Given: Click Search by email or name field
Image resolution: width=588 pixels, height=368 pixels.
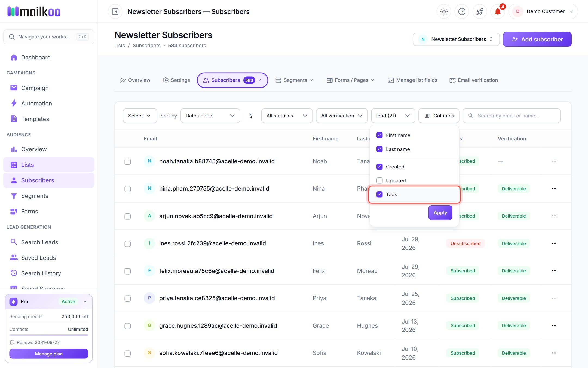Looking at the screenshot, I should 512,116.
